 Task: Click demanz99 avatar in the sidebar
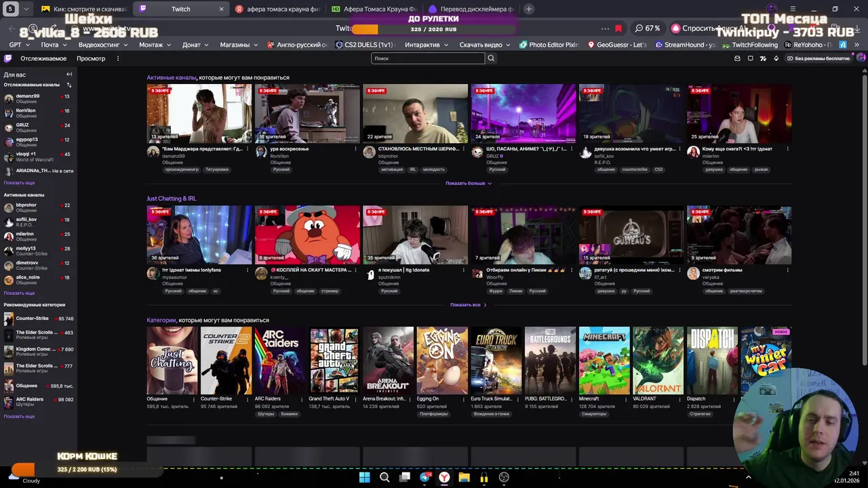[x=8, y=98]
